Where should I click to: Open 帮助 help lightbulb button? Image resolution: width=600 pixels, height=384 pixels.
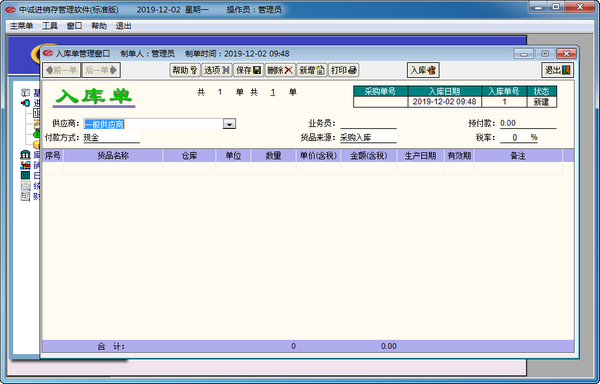pos(185,70)
